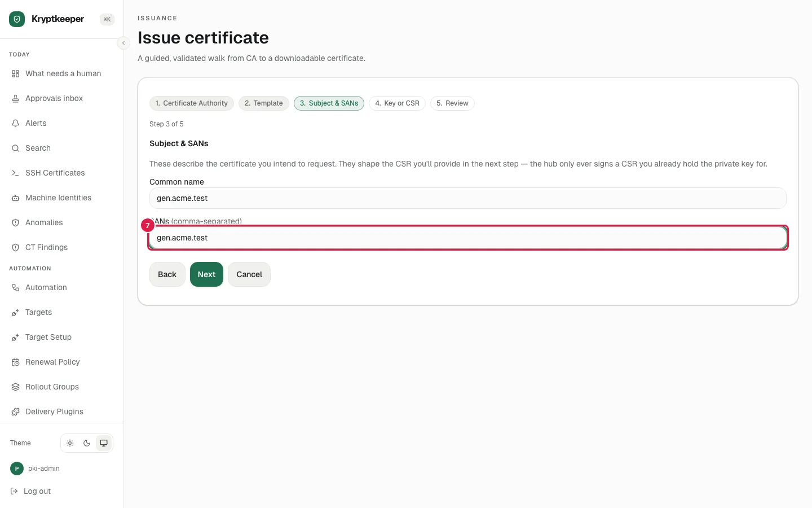Viewport: 812px width, 508px height.
Task: Open the Targets plug icon
Action: click(16, 313)
